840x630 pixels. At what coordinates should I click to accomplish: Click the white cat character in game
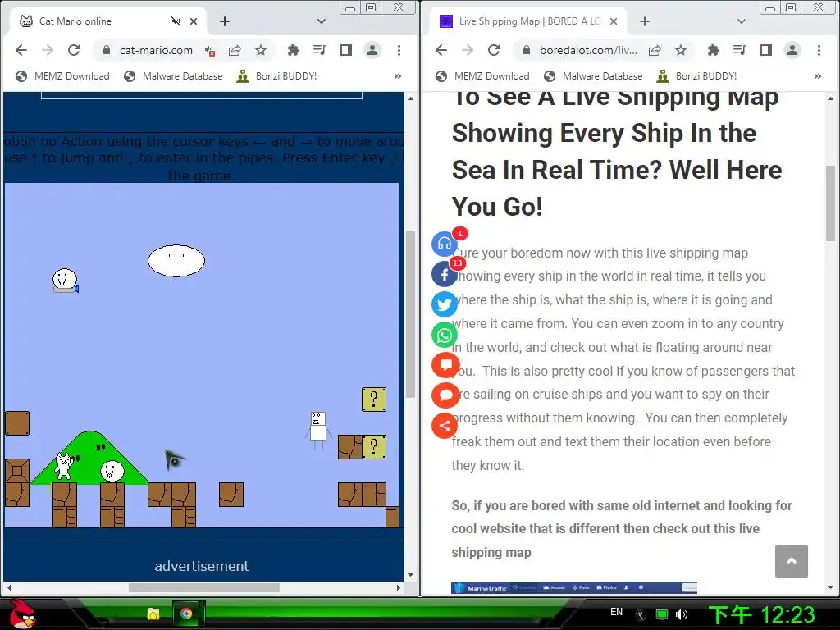coord(63,466)
